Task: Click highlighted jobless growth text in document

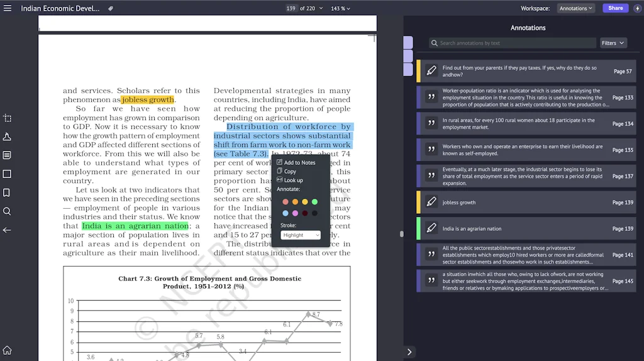Action: tap(147, 100)
